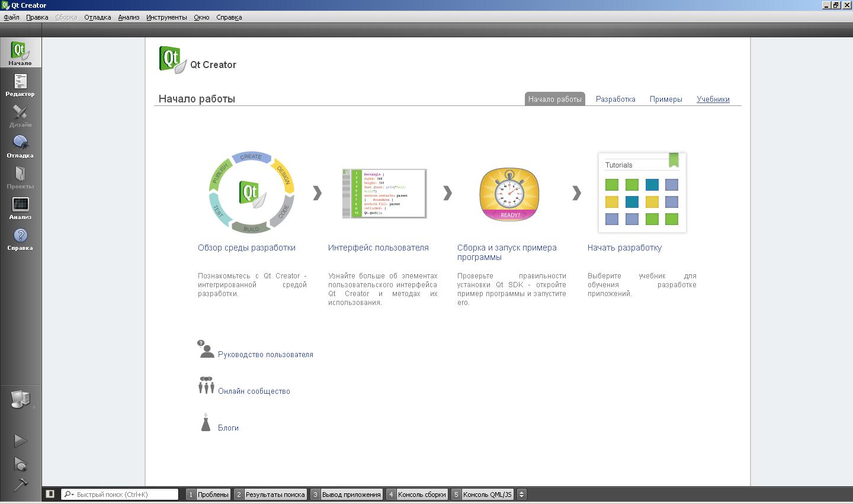853x504 pixels.
Task: Open the Начать разработку link
Action: pos(624,248)
